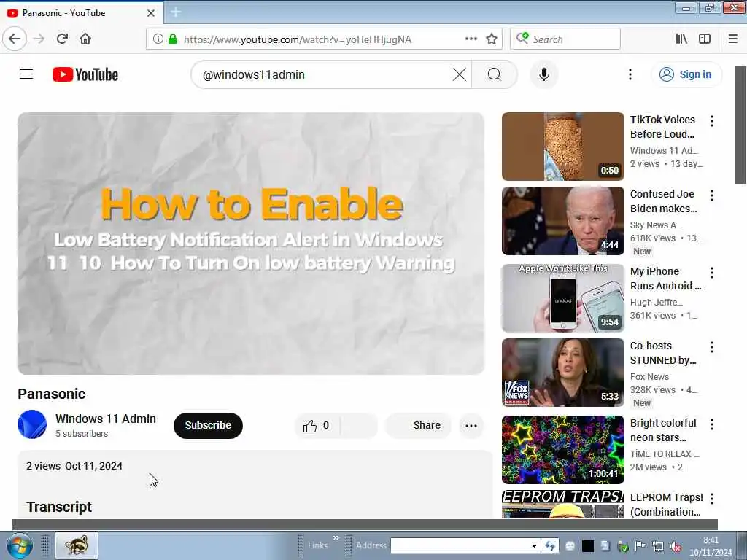Open the Firefox home page
This screenshot has height=560, width=747.
click(85, 39)
